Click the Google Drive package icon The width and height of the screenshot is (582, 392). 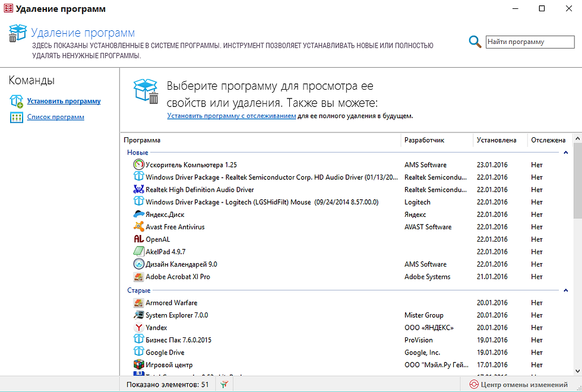[x=138, y=352]
